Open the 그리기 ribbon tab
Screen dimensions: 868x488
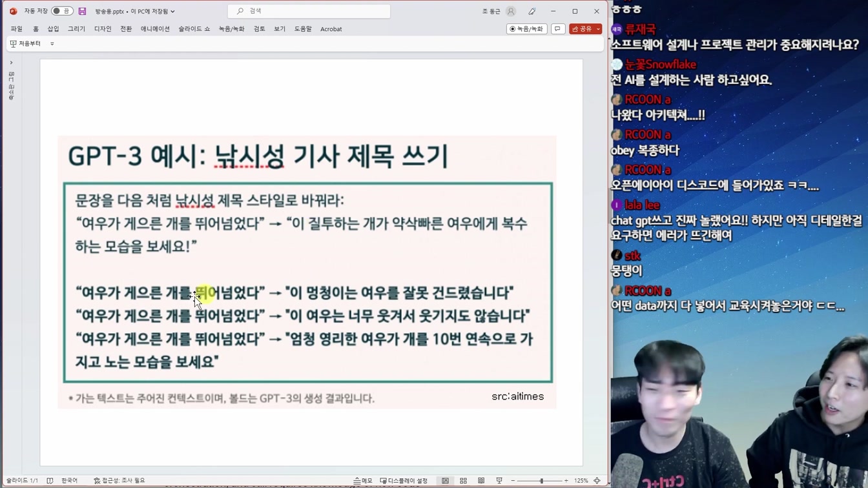[76, 29]
